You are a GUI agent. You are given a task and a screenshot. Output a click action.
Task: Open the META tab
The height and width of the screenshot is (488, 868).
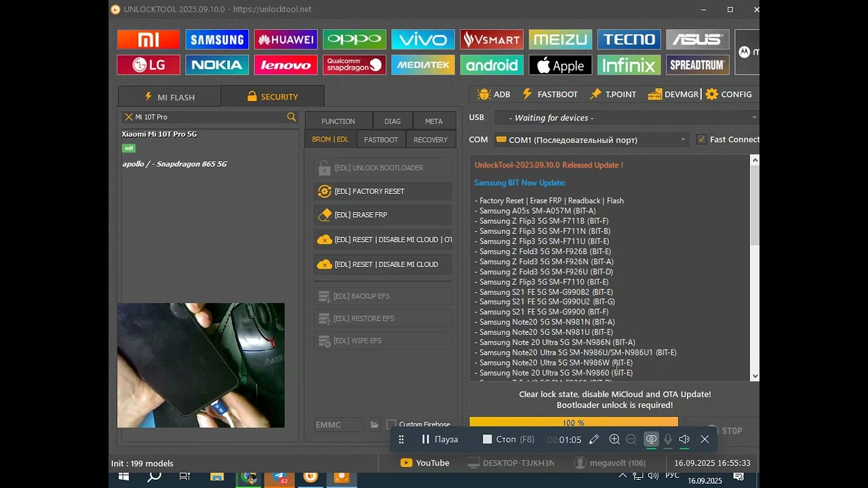point(434,121)
